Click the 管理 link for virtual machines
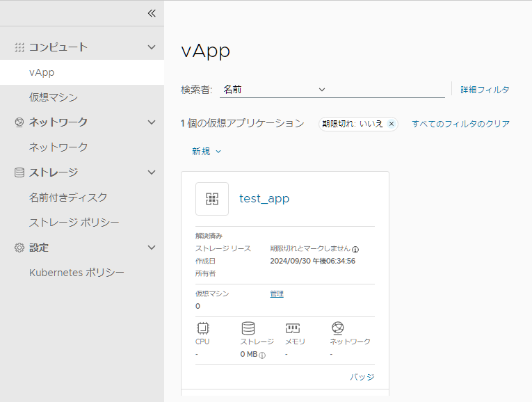532x402 pixels. [x=277, y=294]
